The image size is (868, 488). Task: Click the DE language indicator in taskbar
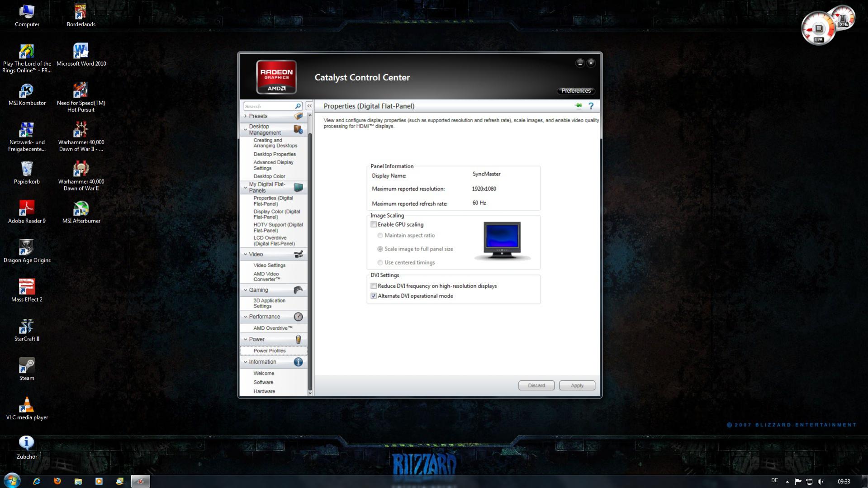point(774,481)
